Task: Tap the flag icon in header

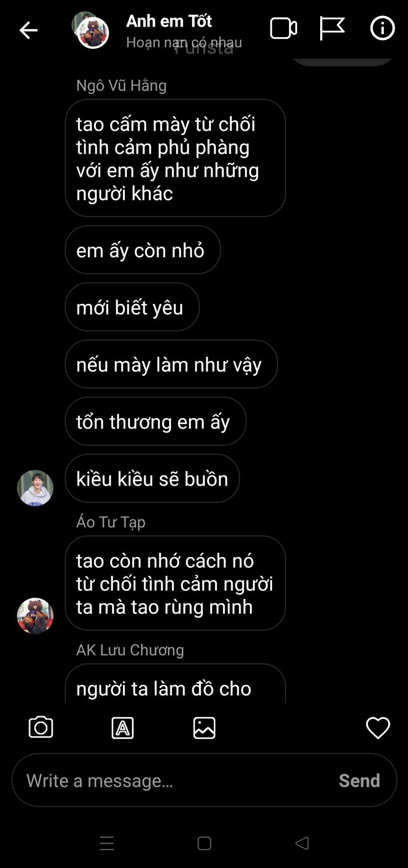Action: tap(332, 28)
